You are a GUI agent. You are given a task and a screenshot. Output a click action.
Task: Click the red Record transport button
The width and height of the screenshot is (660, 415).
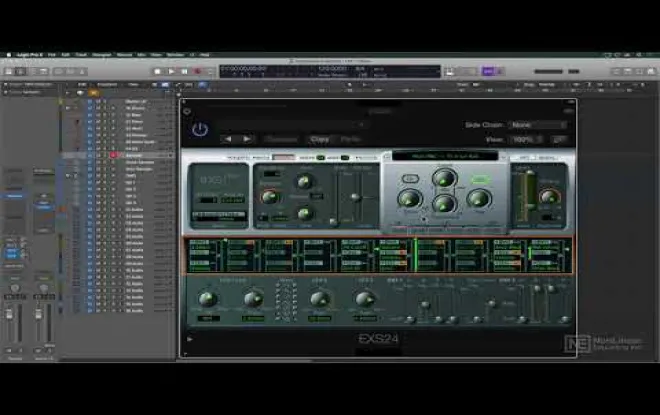197,72
